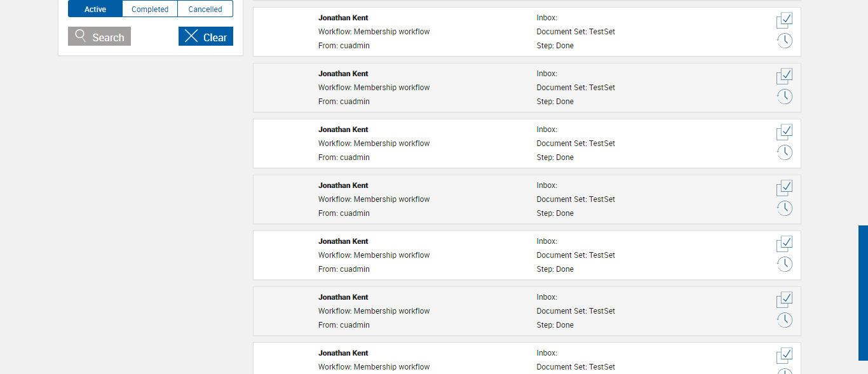Switch to the Active tab

(x=95, y=10)
